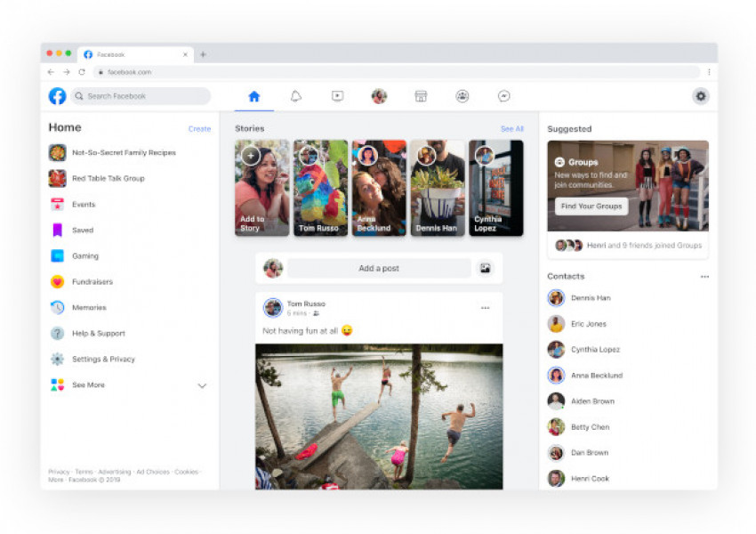Screen dimensions: 756x534
Task: Open your profile picture tab
Action: [379, 96]
